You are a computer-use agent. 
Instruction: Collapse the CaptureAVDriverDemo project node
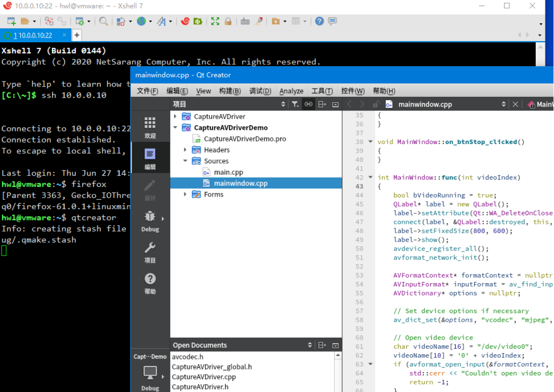(x=175, y=127)
